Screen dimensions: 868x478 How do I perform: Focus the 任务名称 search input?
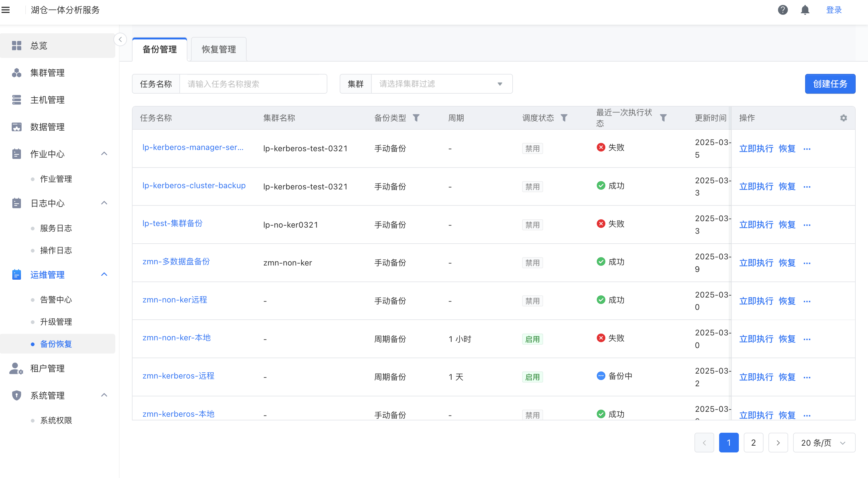pos(253,84)
